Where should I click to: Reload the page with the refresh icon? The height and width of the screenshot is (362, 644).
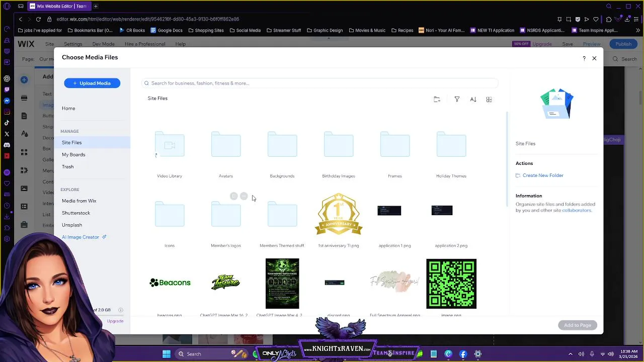(x=38, y=19)
